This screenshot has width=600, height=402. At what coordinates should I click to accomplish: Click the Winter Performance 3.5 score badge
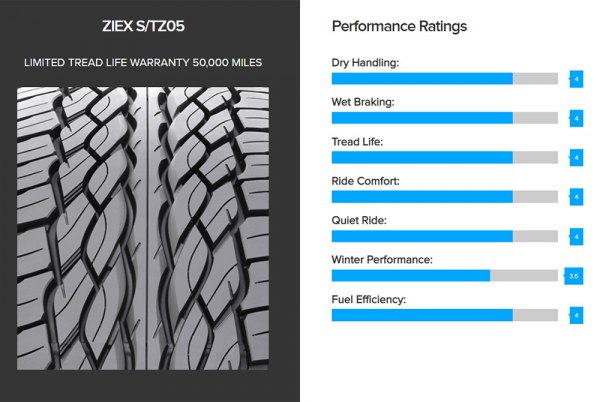pos(574,275)
